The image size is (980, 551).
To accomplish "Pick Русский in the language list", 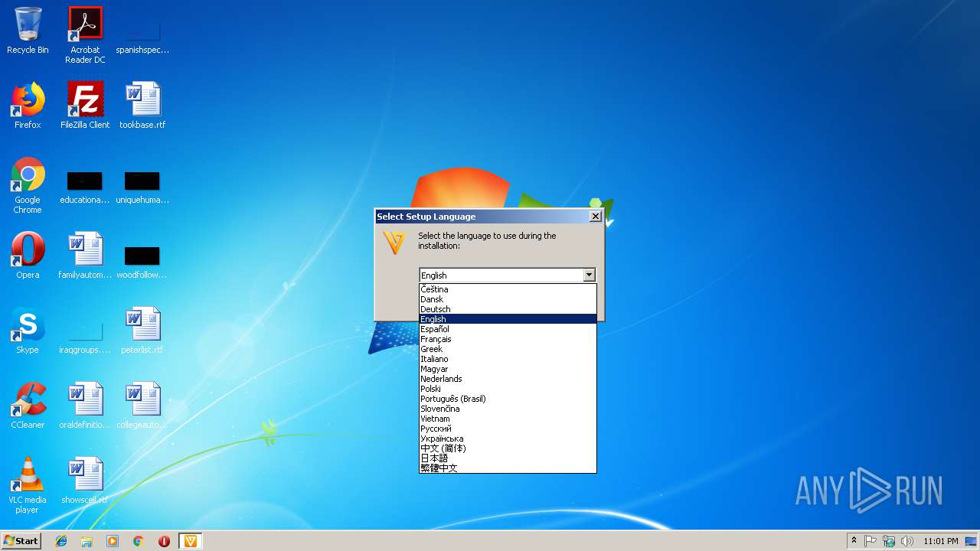I will pos(508,429).
